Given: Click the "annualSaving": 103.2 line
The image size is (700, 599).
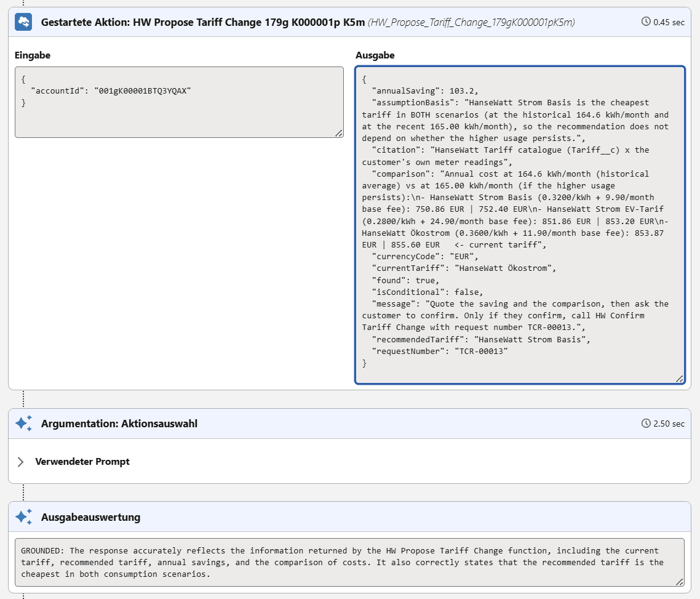Looking at the screenshot, I should (425, 90).
